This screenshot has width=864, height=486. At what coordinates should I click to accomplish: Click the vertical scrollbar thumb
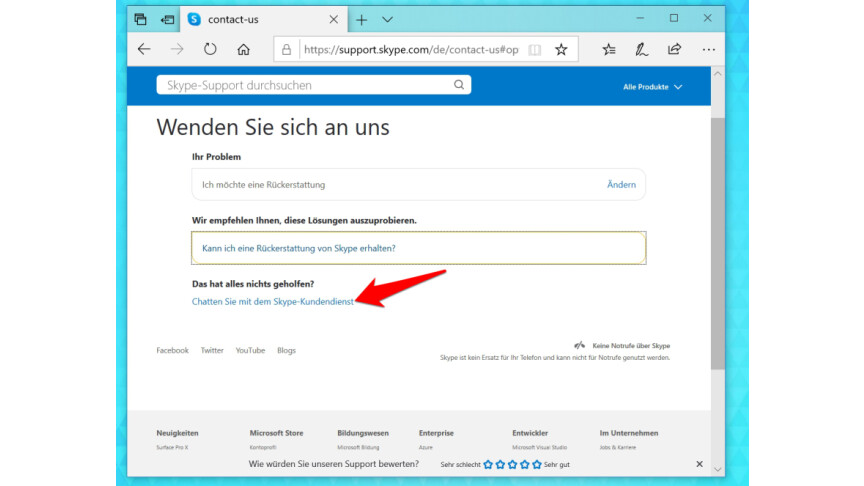[717, 242]
